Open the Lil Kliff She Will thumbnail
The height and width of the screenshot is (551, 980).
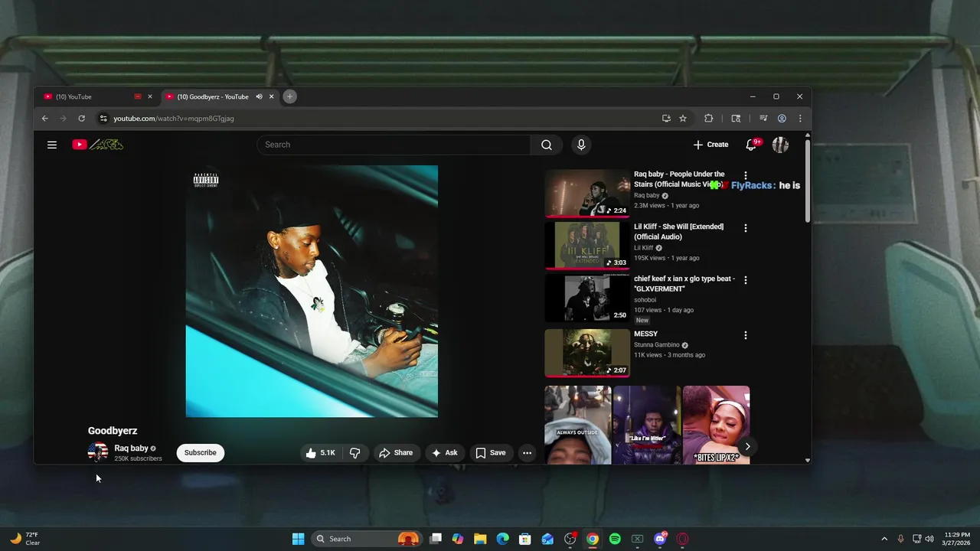point(587,246)
